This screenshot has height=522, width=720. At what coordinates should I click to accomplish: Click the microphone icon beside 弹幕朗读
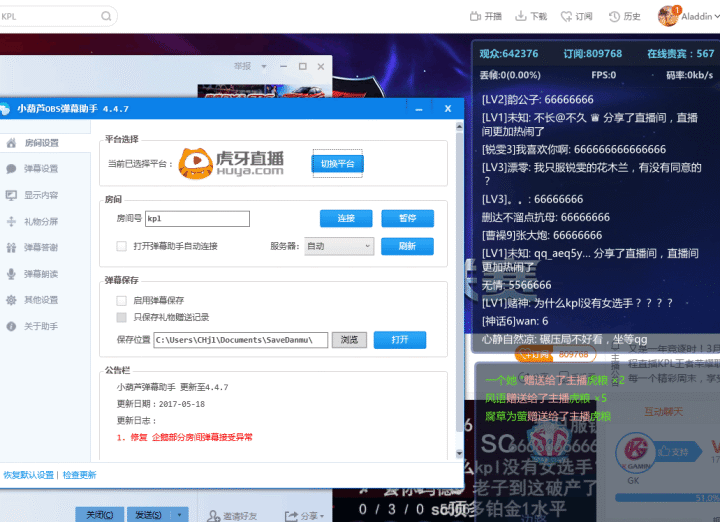coord(11,274)
